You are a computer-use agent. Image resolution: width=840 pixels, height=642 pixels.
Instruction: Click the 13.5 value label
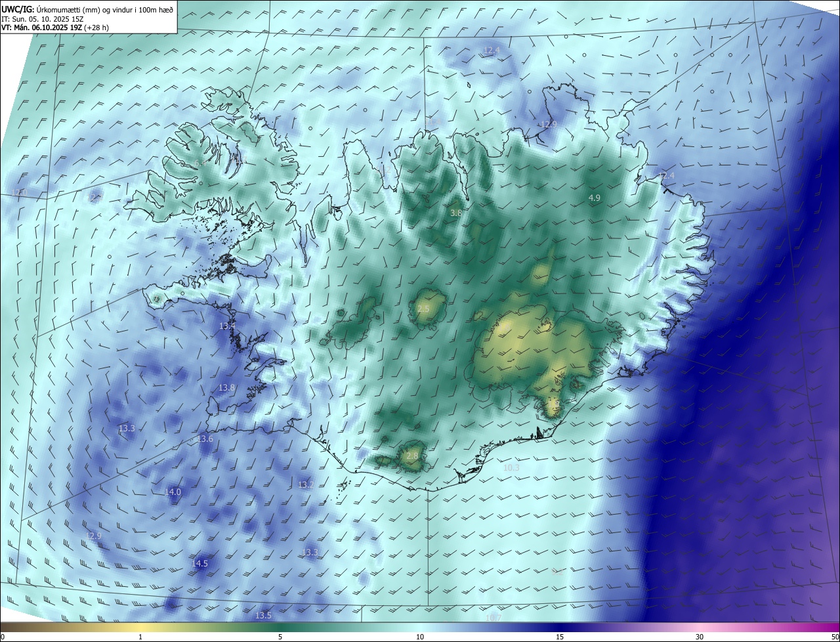click(263, 616)
